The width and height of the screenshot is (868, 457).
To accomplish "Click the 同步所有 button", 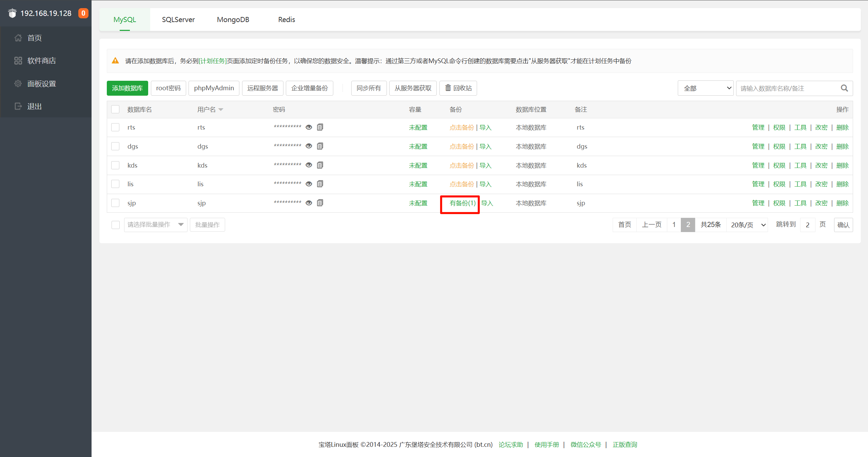I will (x=369, y=88).
